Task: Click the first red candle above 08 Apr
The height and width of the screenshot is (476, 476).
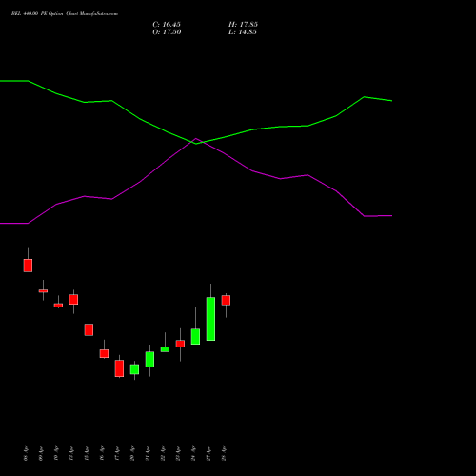Action: coord(28,266)
